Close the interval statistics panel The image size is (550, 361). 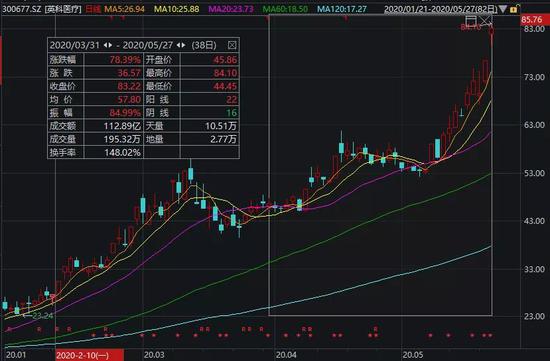tap(232, 45)
